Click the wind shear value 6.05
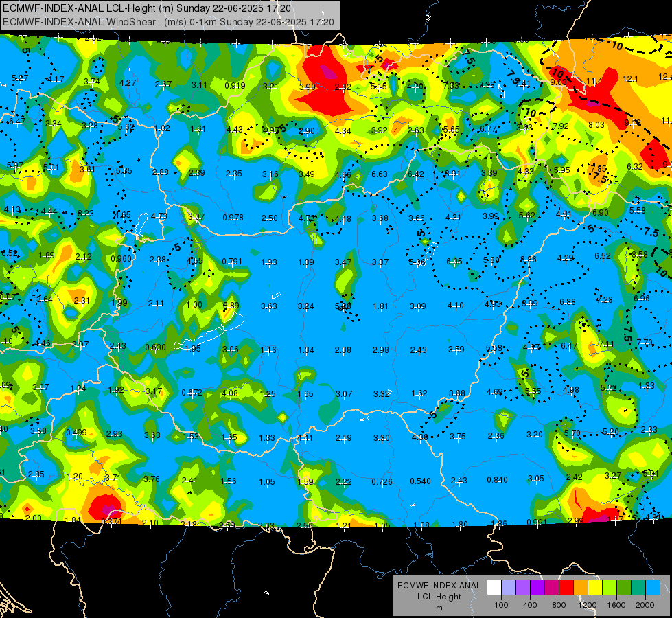The height and width of the screenshot is (618, 672). coord(454,261)
